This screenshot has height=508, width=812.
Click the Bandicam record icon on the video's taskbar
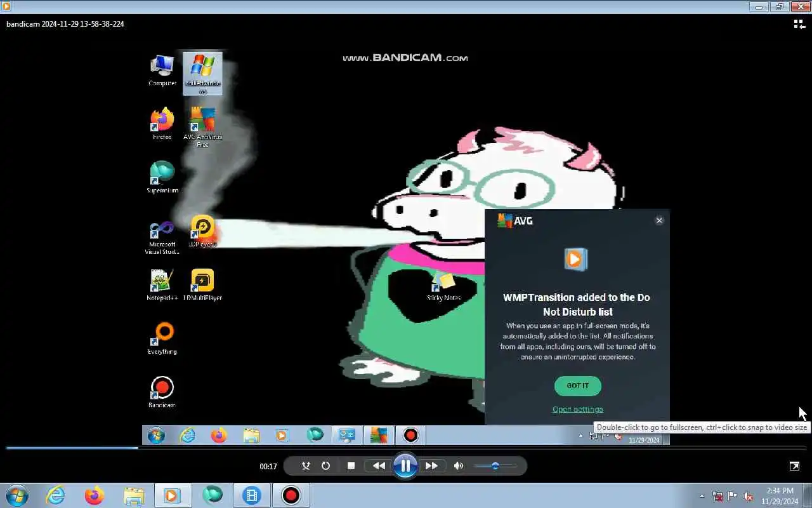coord(411,435)
